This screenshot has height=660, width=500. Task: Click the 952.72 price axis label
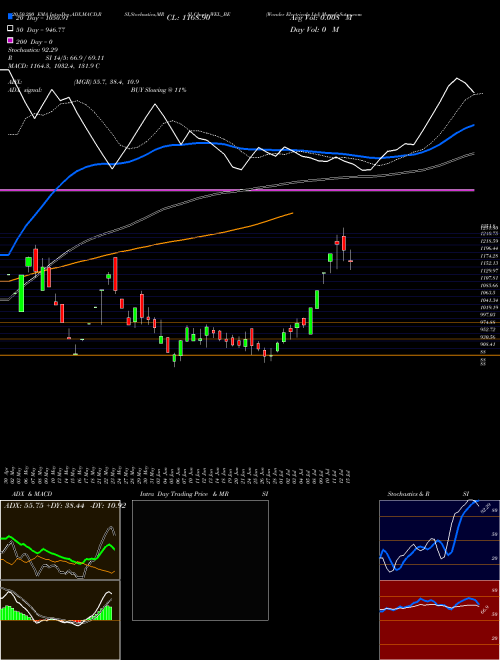click(x=489, y=329)
